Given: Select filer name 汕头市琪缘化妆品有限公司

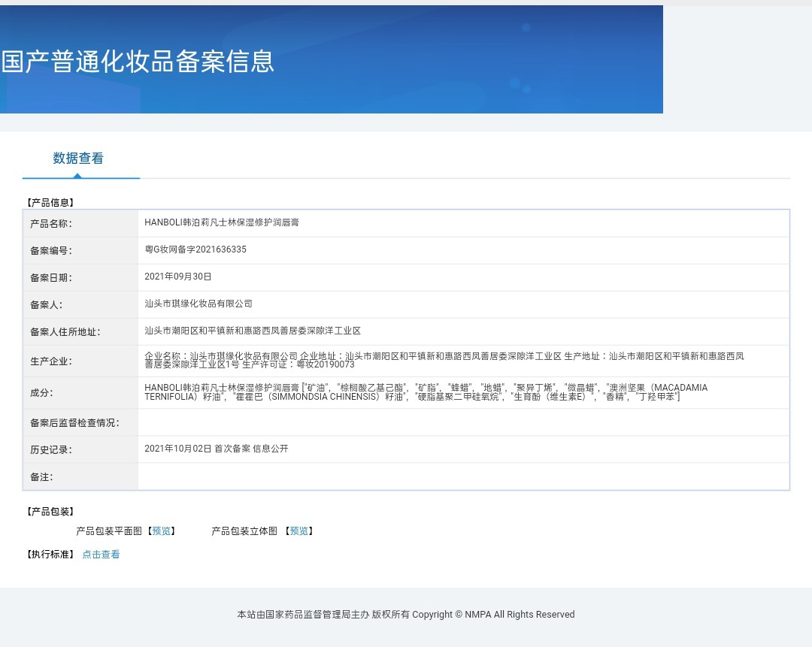Looking at the screenshot, I should click(x=198, y=304).
